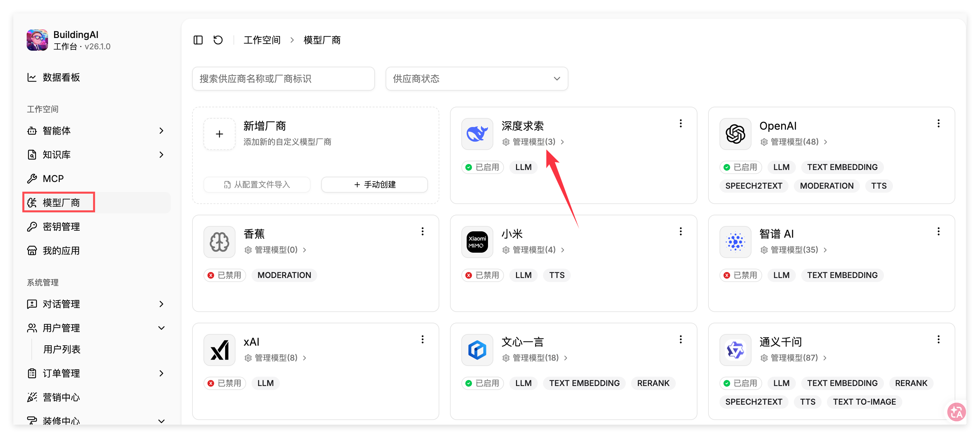Open 管理模型(0) for 香蕉
Image resolution: width=980 pixels, height=438 pixels.
276,250
